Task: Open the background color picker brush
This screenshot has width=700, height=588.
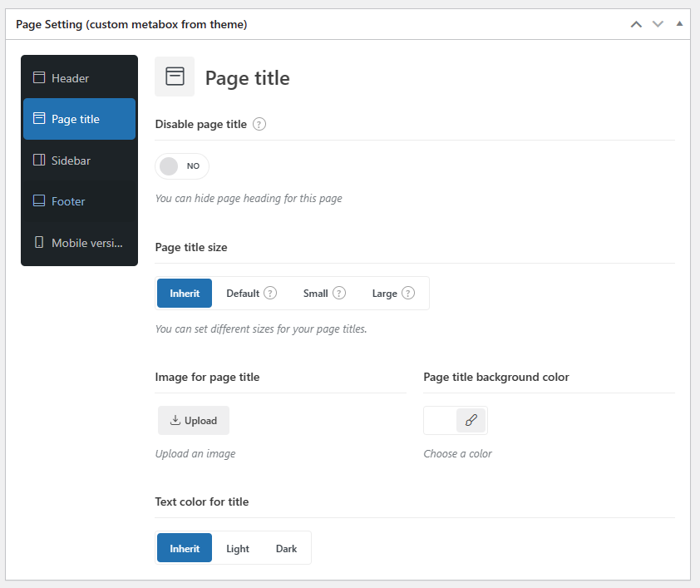Action: (x=471, y=420)
